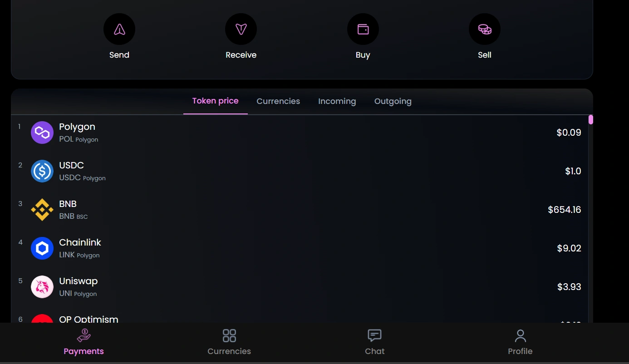
Task: Select the BNB token logo
Action: point(42,210)
